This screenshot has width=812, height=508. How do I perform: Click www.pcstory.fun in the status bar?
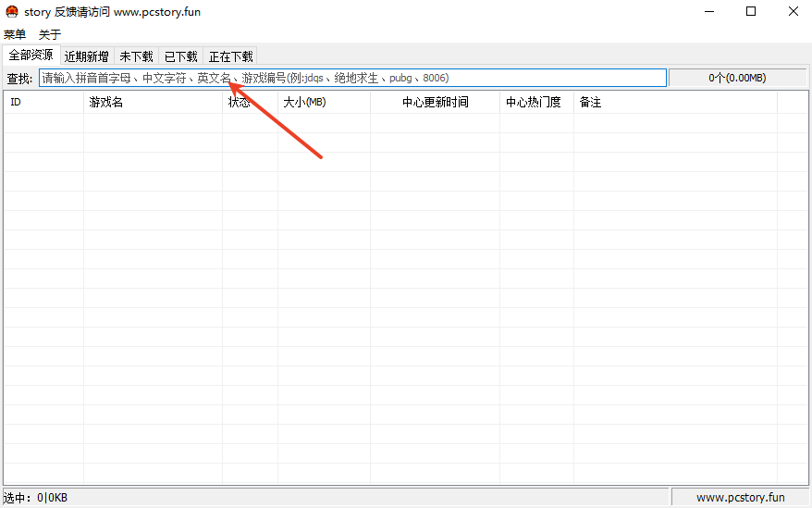pyautogui.click(x=741, y=498)
